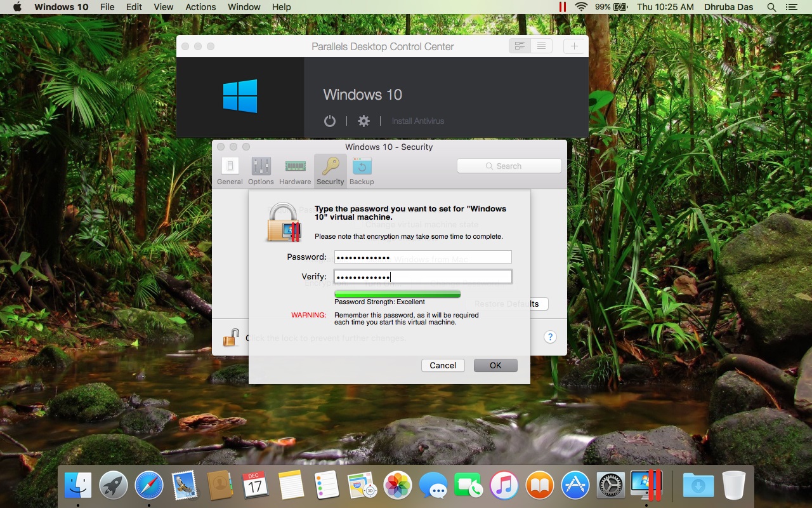Click the power icon for Windows 10
This screenshot has width=812, height=508.
(330, 121)
